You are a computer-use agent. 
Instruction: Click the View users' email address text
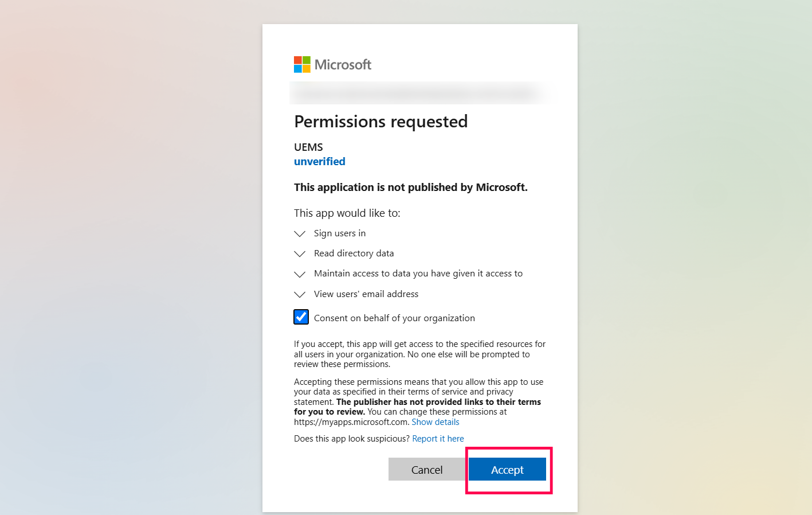pos(366,294)
